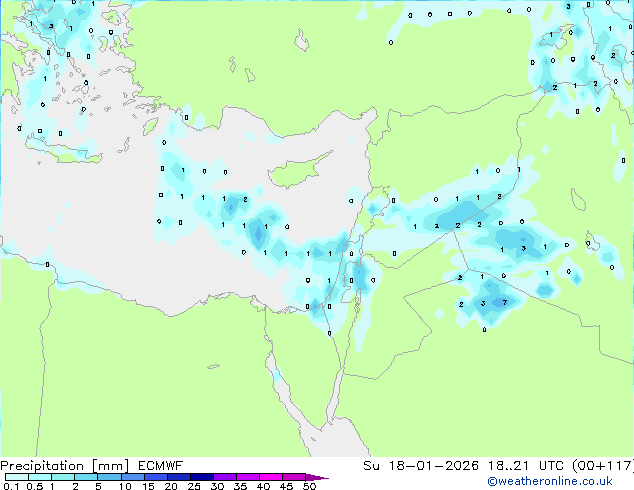Click the over-50 mm arrow tip of legend

[317, 477]
